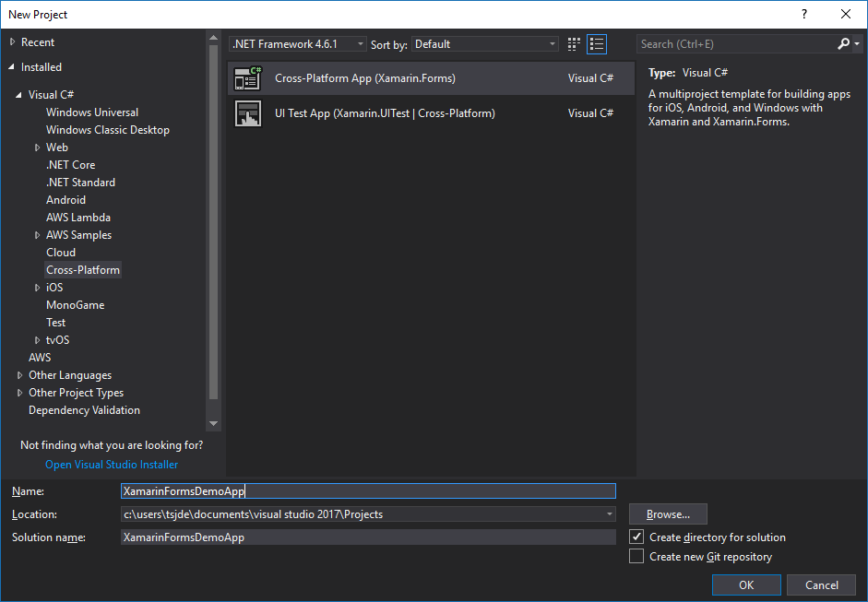Select the .NET Core category
This screenshot has height=602, width=868.
[70, 165]
